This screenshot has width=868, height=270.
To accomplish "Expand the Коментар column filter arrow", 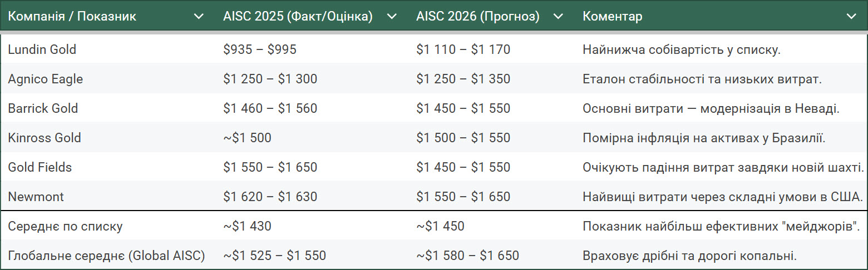I will point(851,17).
